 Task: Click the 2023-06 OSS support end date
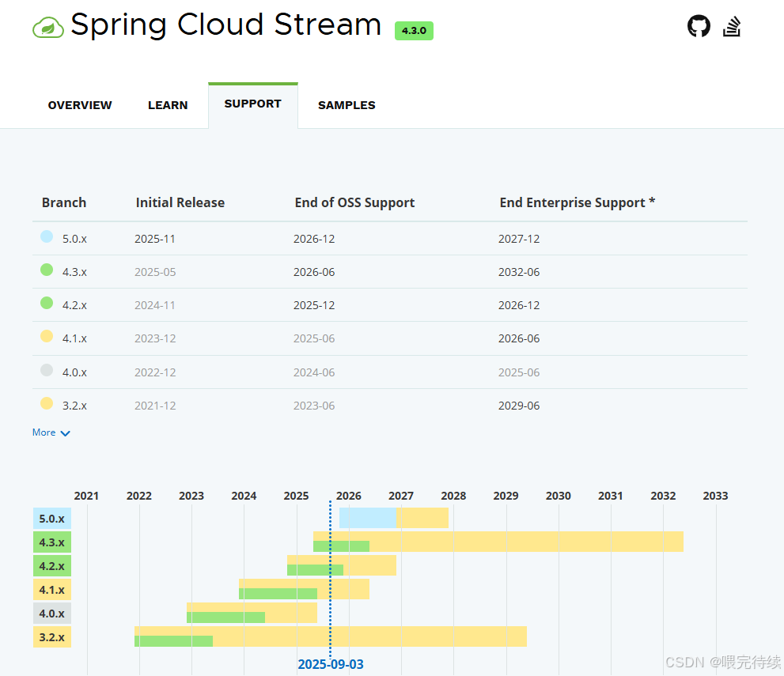tap(314, 406)
